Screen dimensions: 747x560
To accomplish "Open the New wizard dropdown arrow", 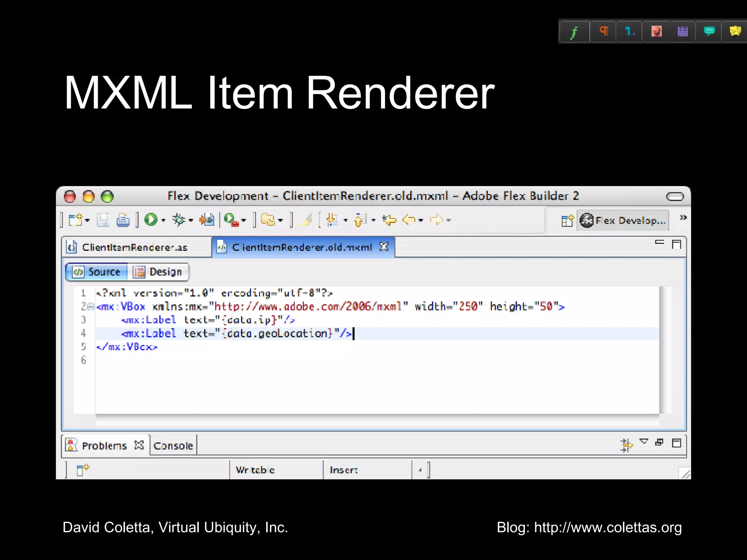I will (88, 220).
